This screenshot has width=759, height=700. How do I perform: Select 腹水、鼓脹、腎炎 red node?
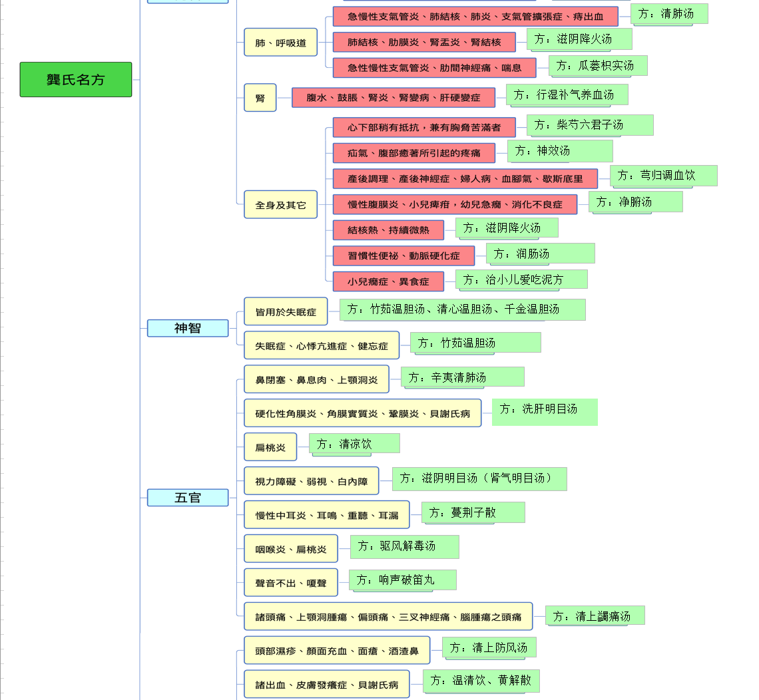pyautogui.click(x=393, y=97)
